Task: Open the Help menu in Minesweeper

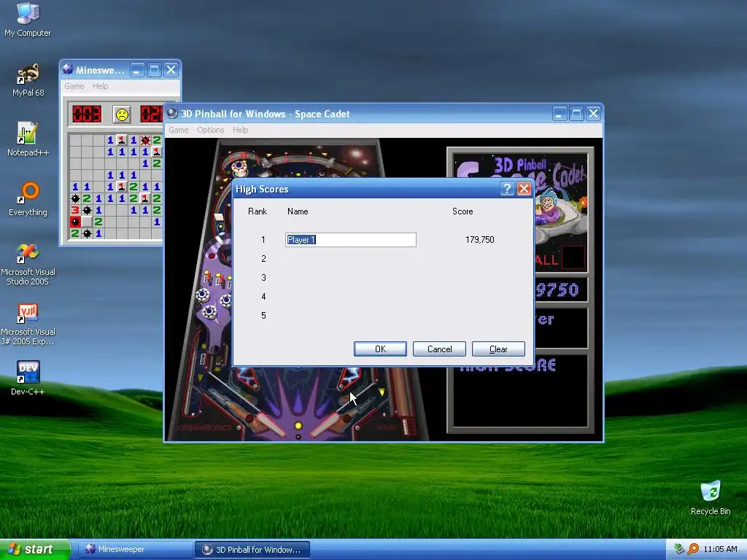Action: click(x=100, y=86)
